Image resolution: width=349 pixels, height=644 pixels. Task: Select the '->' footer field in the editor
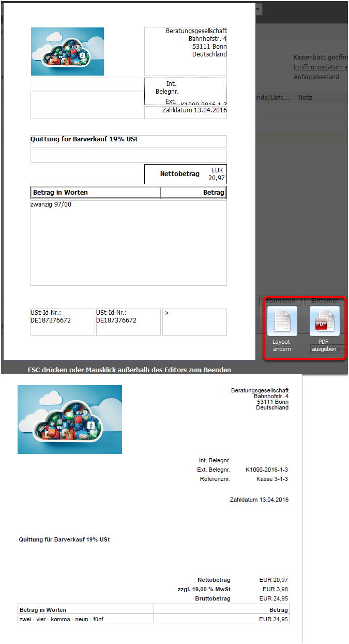pos(194,322)
